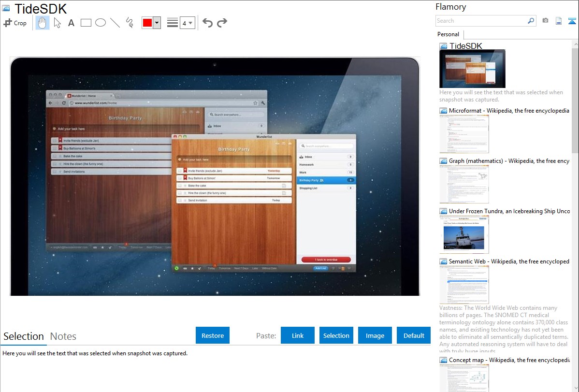
Task: Redo the last annotation
Action: point(222,23)
